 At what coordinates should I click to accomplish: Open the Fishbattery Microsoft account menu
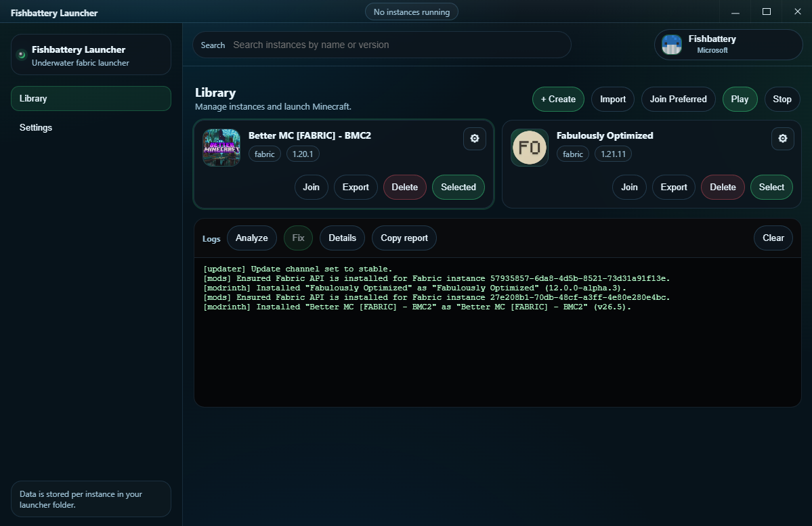[728, 45]
